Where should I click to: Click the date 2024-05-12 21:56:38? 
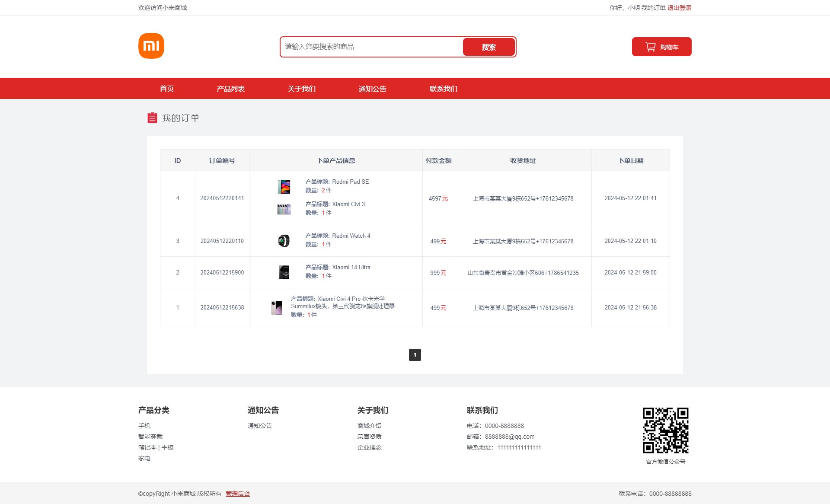click(631, 307)
